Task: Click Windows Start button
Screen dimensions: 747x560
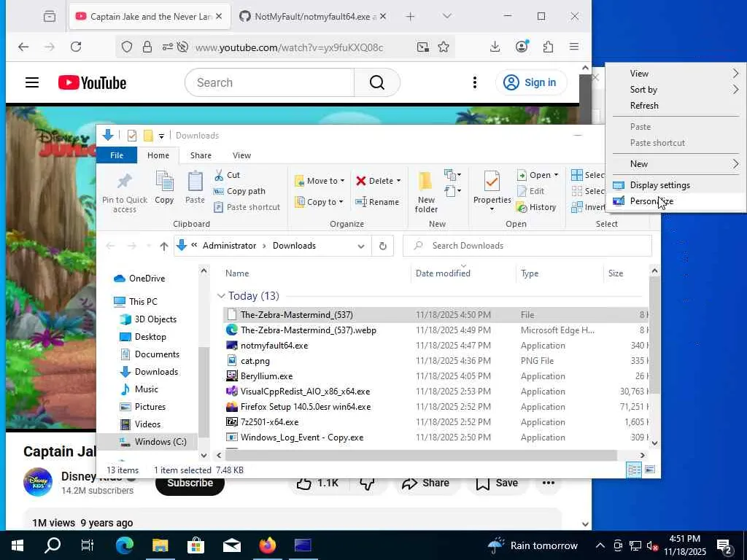Action: pyautogui.click(x=18, y=545)
